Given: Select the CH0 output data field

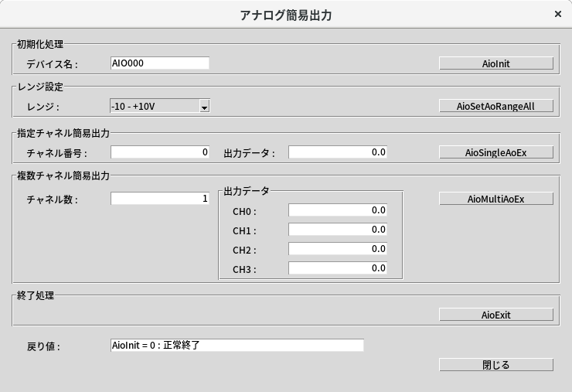Looking at the screenshot, I should [x=337, y=210].
